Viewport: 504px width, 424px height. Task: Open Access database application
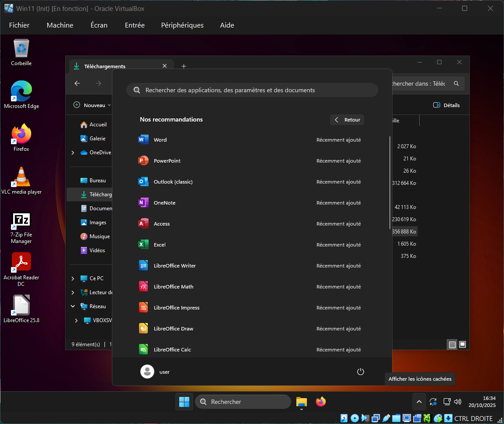tap(161, 224)
